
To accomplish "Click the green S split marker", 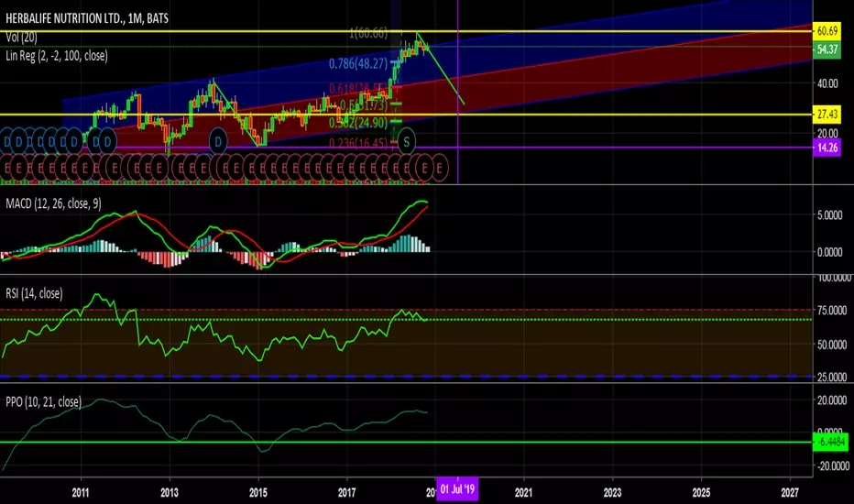I will coord(406,142).
